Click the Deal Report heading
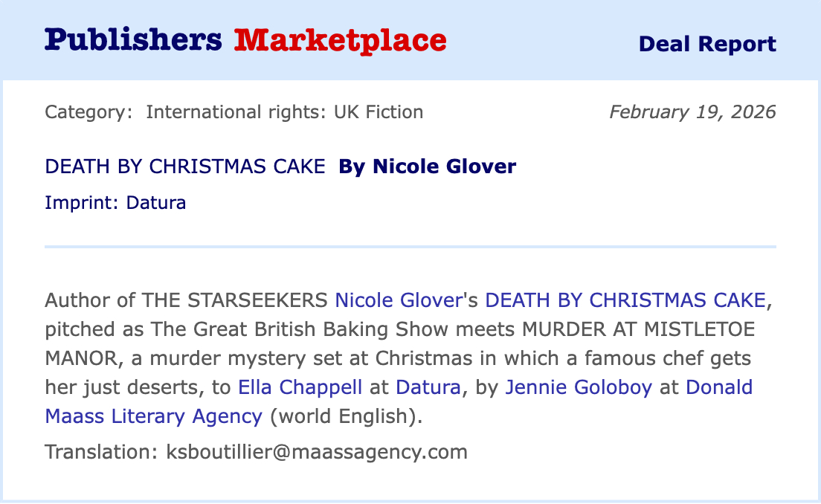The image size is (821, 504). [x=706, y=44]
